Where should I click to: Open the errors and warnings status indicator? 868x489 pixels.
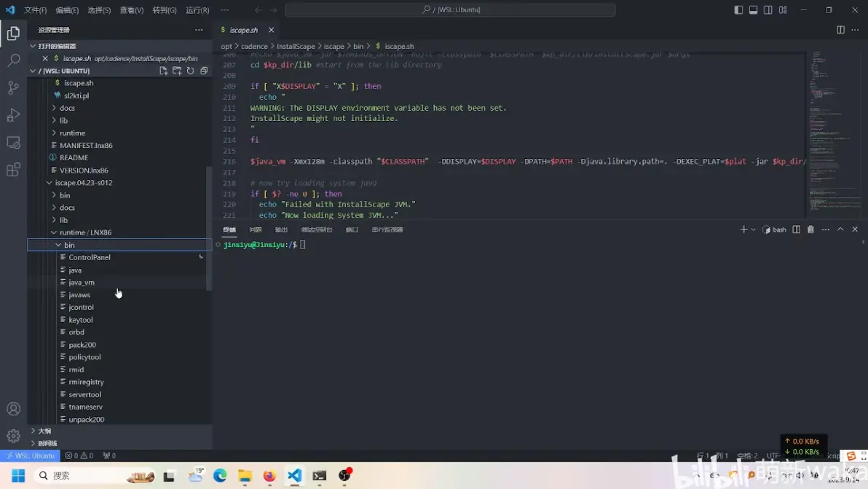tap(79, 455)
